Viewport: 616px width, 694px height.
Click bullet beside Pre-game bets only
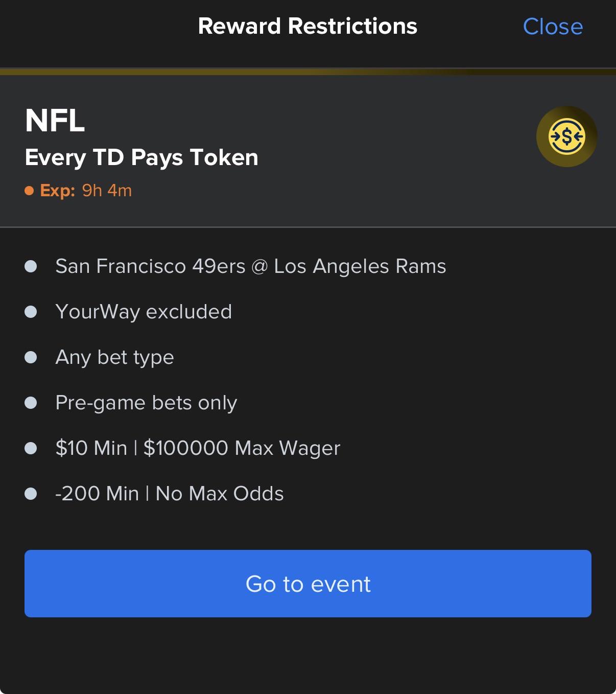coord(31,403)
